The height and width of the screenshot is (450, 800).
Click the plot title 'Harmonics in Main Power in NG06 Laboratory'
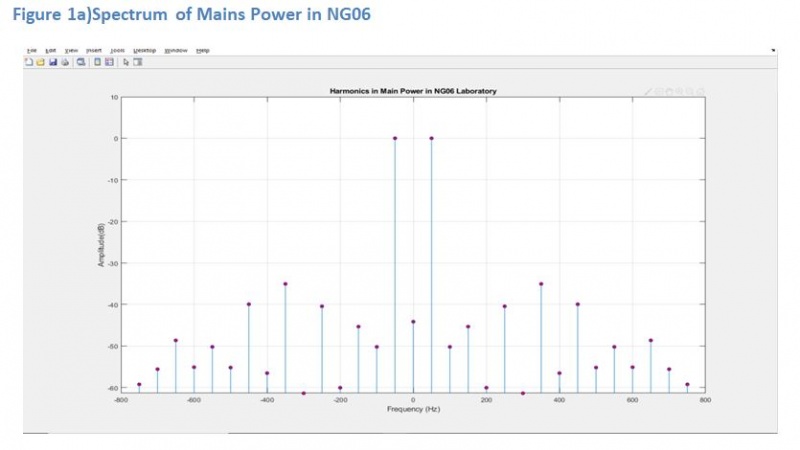coord(413,91)
